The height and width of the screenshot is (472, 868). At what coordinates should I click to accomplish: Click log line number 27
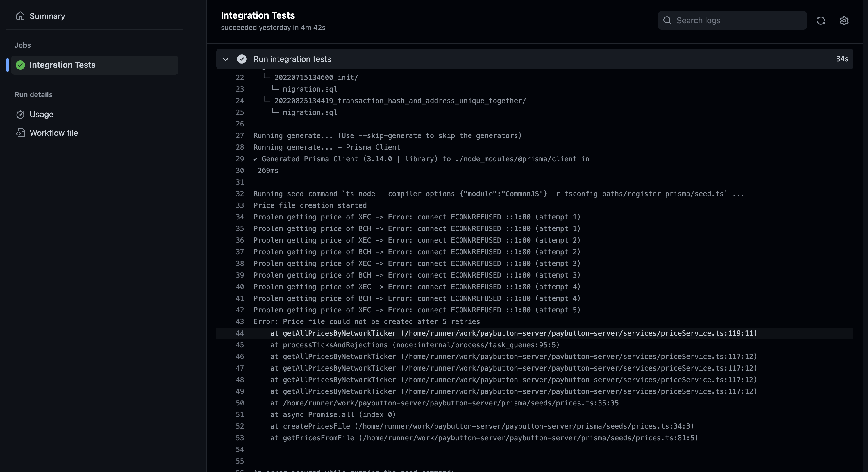240,135
